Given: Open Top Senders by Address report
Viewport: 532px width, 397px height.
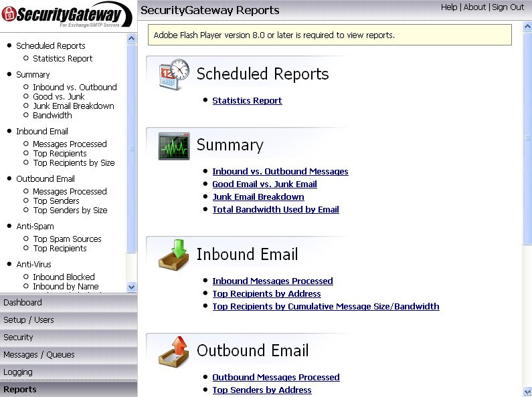Looking at the screenshot, I should coord(262,390).
